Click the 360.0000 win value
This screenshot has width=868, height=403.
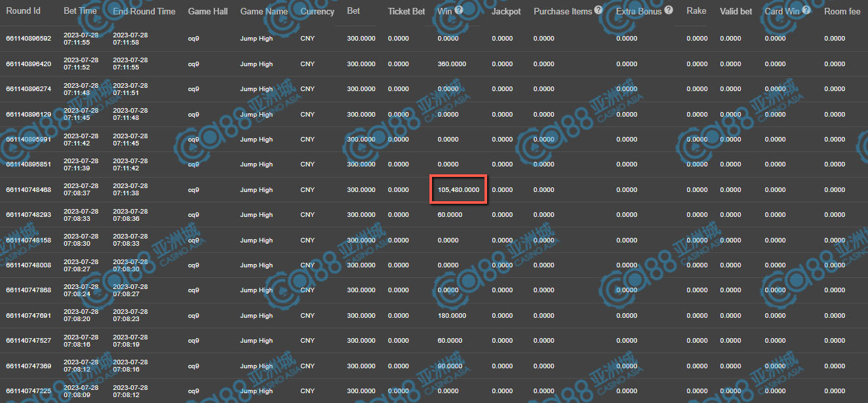pos(452,64)
